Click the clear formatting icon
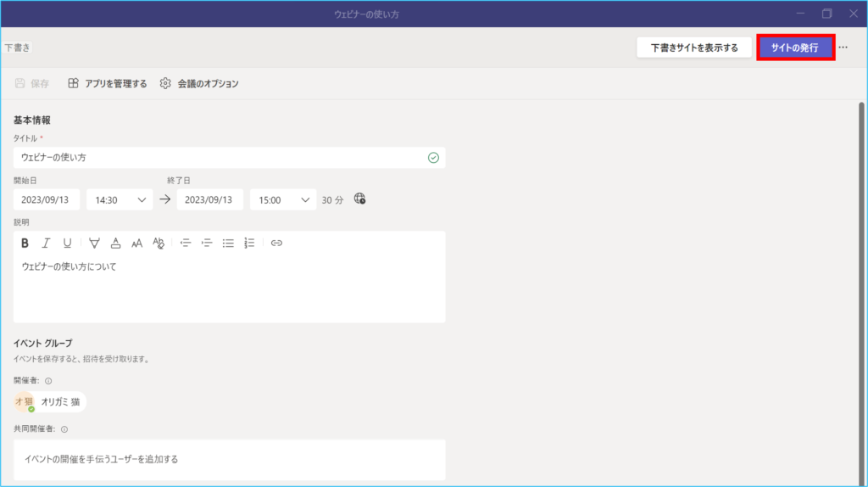This screenshot has width=868, height=487. tap(159, 243)
